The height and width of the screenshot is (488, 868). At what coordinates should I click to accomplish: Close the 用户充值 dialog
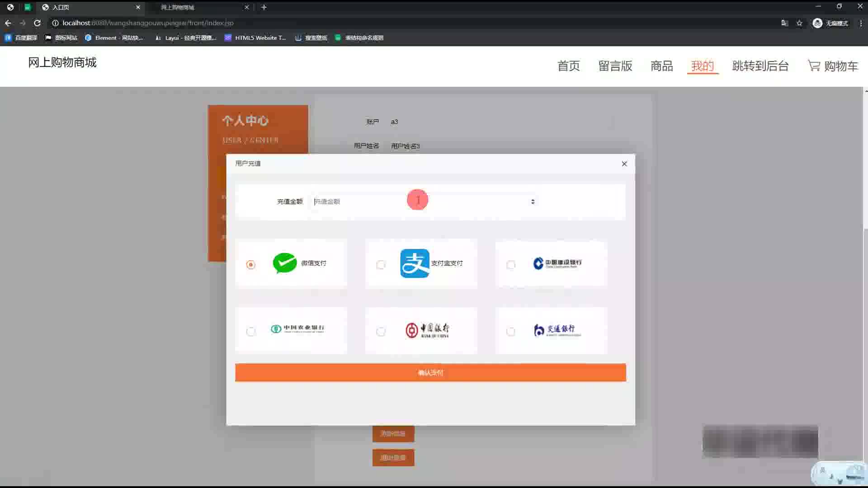click(624, 164)
